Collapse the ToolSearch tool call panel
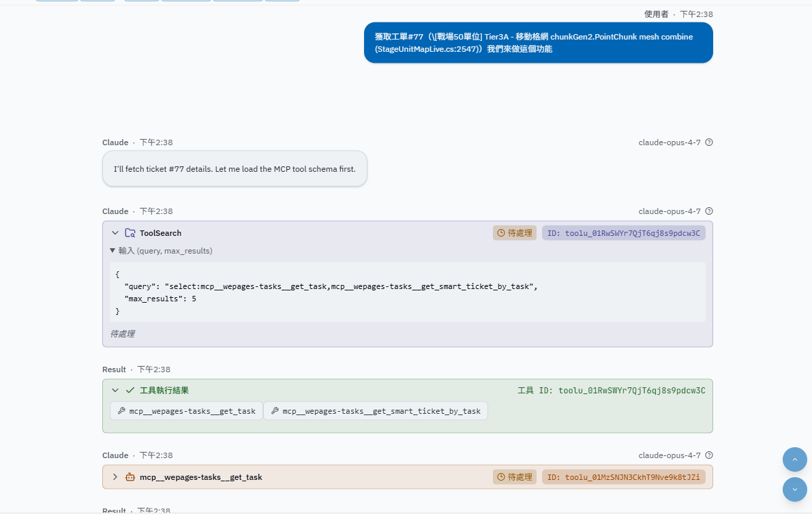Viewport: 812px width, 514px height. (115, 233)
